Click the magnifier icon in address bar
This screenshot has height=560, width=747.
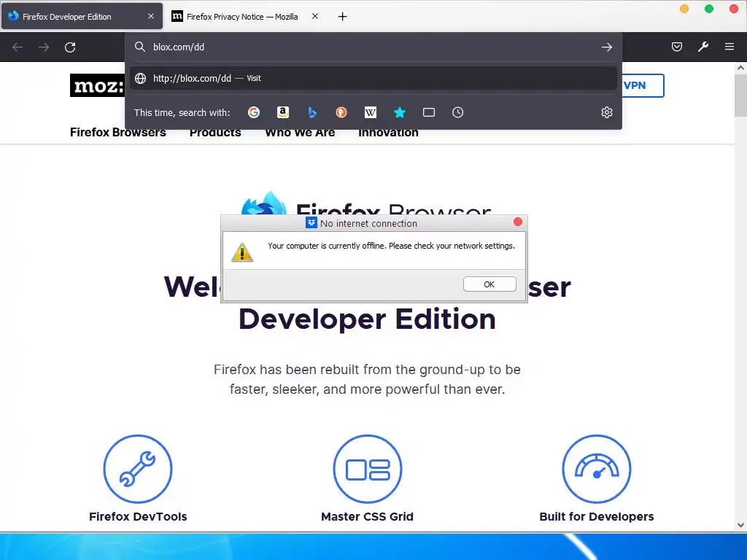tap(139, 47)
